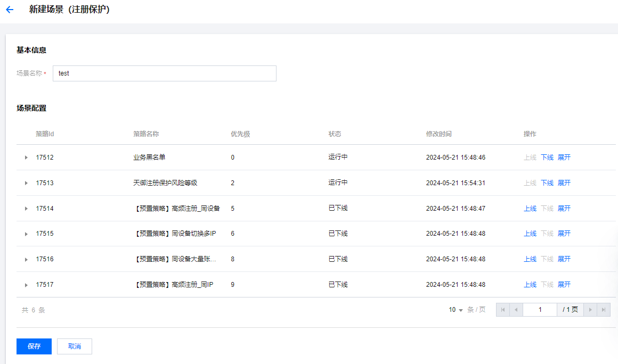Click 展开 for policy 17514

564,209
